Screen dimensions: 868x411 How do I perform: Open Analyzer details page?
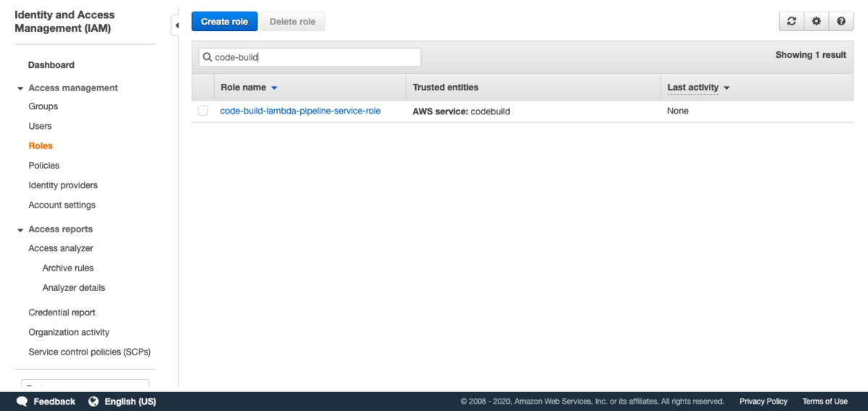(74, 287)
